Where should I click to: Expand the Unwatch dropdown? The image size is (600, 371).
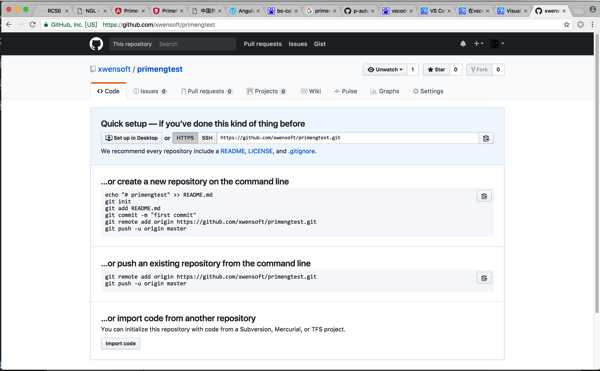[x=385, y=70]
